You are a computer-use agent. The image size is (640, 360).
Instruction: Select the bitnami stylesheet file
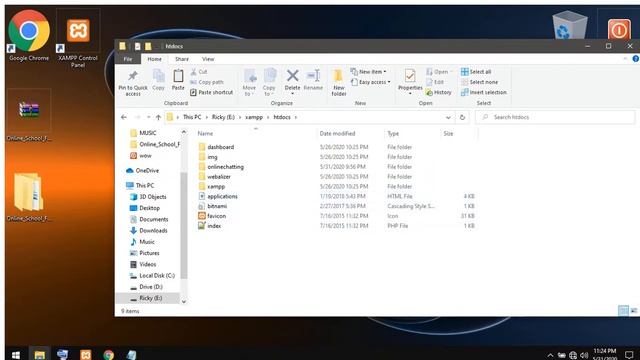[217, 206]
